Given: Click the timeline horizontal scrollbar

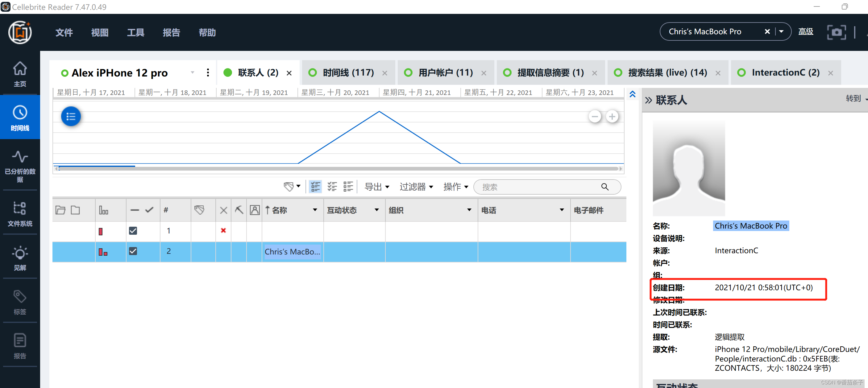Looking at the screenshot, I should [x=338, y=168].
